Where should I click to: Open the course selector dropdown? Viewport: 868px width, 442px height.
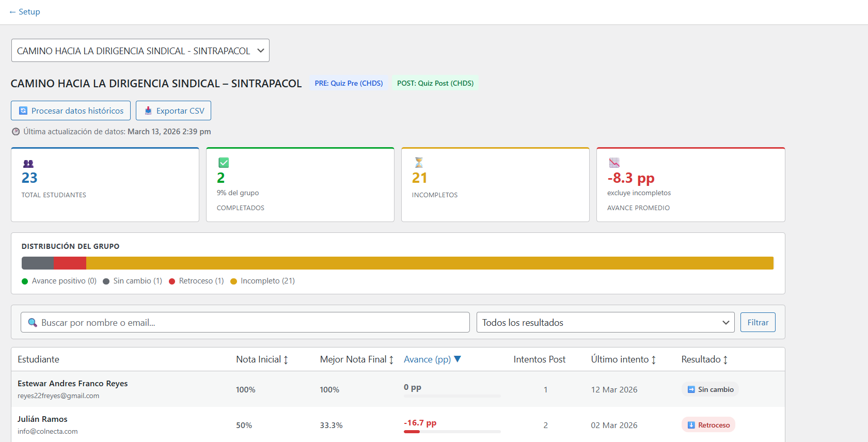pos(140,51)
